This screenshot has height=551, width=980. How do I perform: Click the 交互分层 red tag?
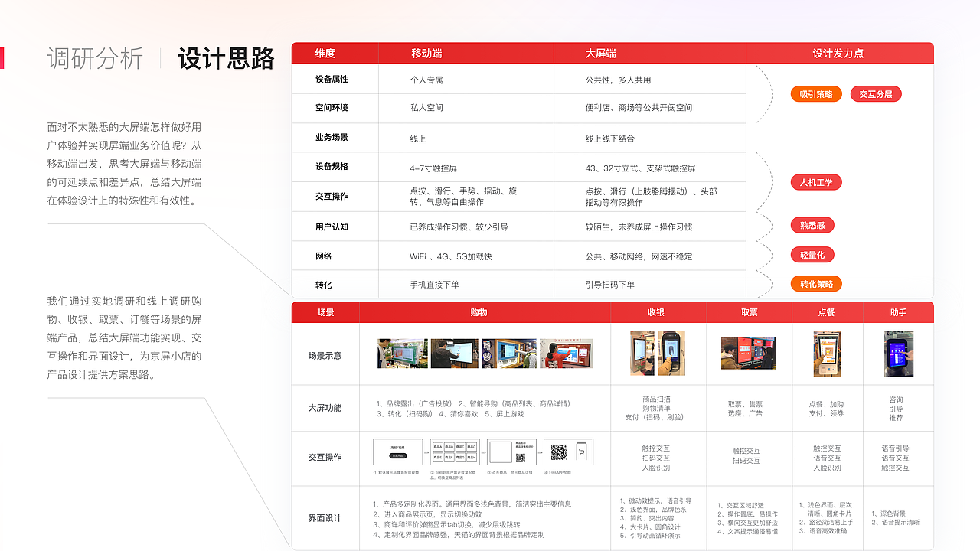pos(876,94)
